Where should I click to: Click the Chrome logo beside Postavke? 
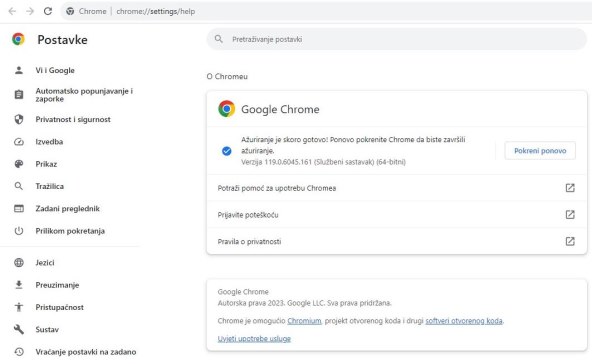[18, 39]
